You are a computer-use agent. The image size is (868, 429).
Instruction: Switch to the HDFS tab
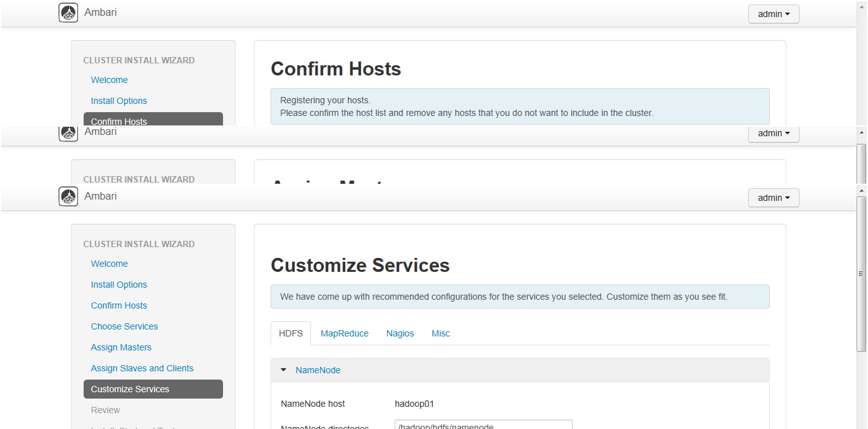pyautogui.click(x=291, y=333)
